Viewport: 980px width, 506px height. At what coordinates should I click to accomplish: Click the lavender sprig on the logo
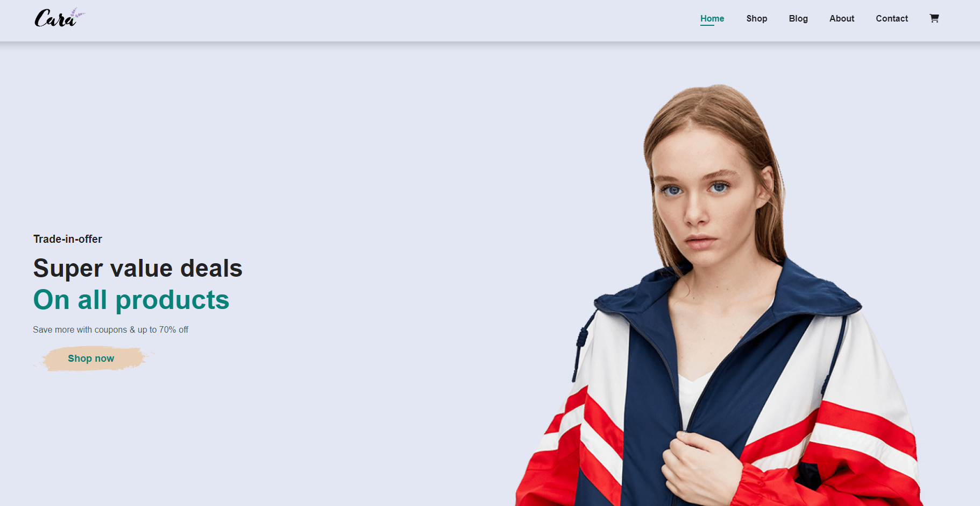(x=77, y=13)
